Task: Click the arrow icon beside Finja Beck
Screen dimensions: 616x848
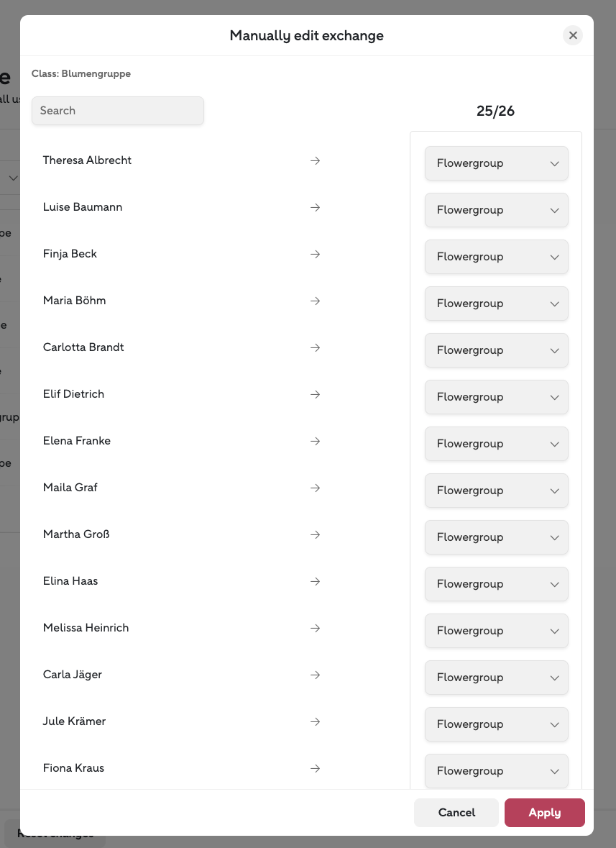Action: pos(315,254)
